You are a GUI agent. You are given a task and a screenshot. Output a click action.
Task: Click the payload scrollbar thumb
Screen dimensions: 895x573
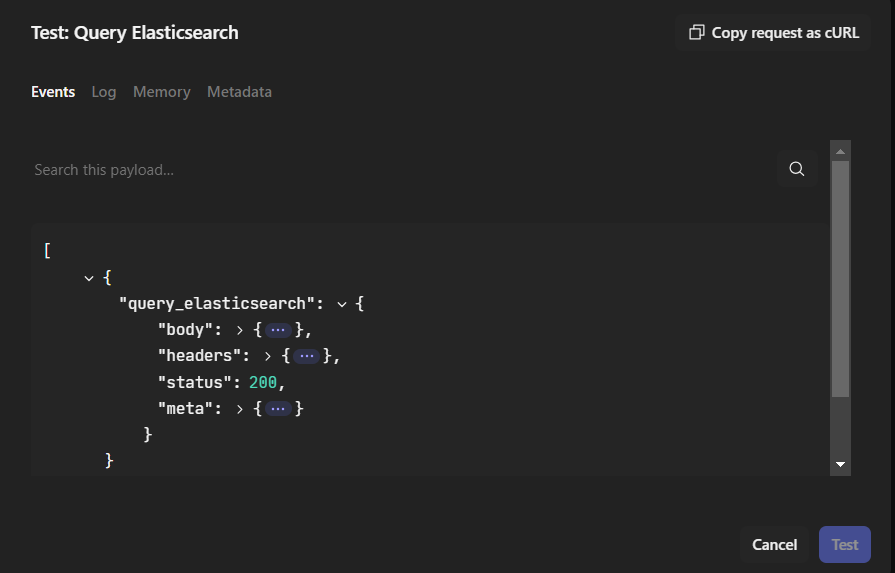(840, 280)
